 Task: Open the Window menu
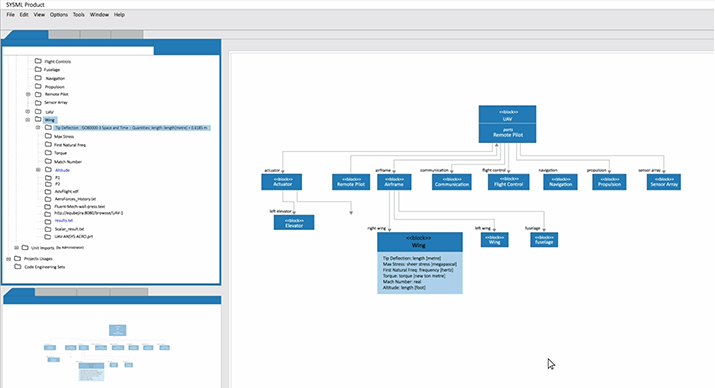[99, 15]
